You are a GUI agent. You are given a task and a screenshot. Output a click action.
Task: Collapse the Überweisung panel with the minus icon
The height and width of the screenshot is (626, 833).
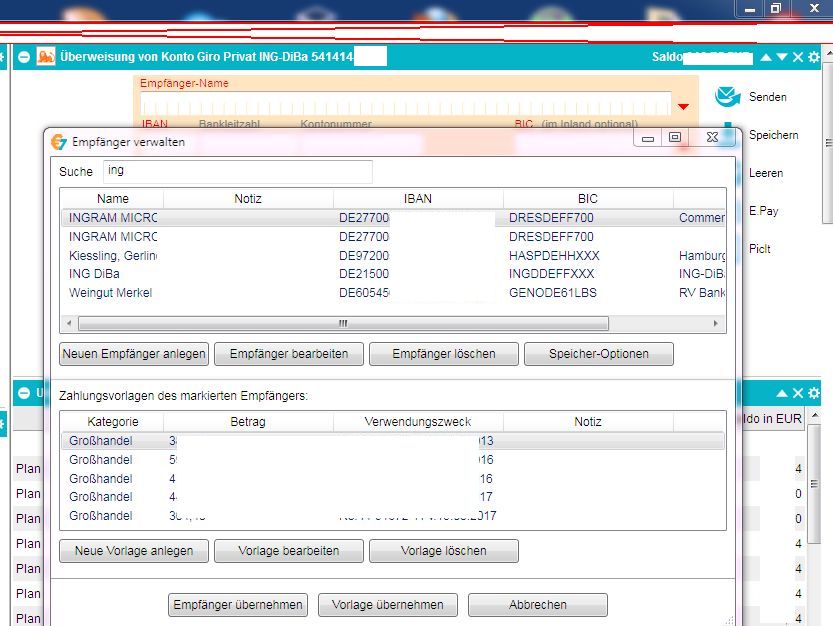coord(24,57)
